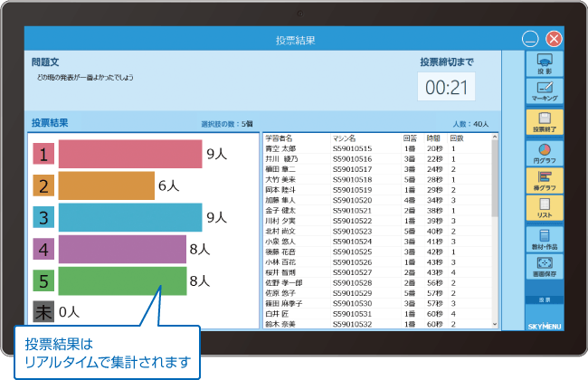Open 教材・作品 materials panel
The image size is (588, 380).
[545, 240]
